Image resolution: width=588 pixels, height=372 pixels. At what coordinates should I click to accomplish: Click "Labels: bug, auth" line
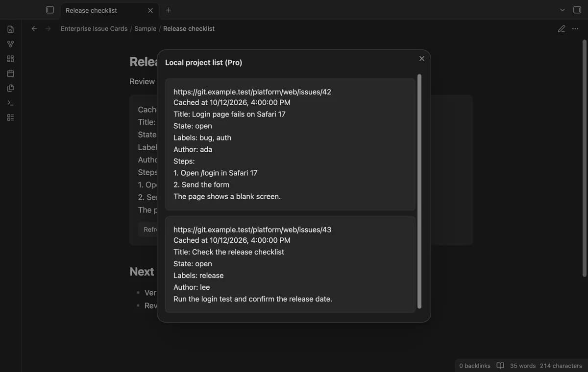(x=202, y=138)
